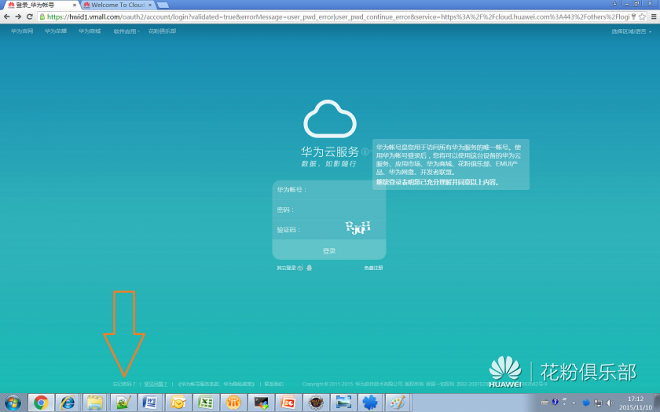The image size is (660, 412).
Task: Open 花粉俱乐部 in top navigation
Action: pos(162,31)
